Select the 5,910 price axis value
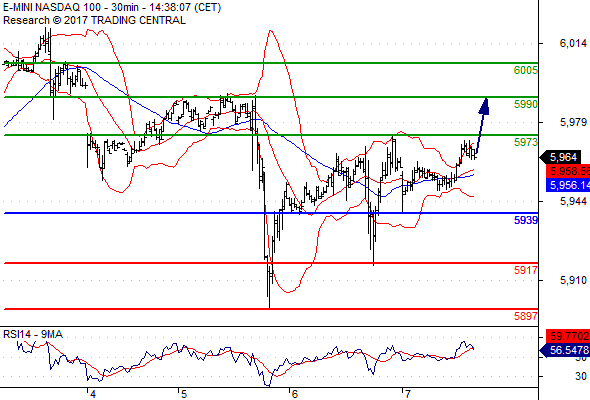 (x=573, y=280)
